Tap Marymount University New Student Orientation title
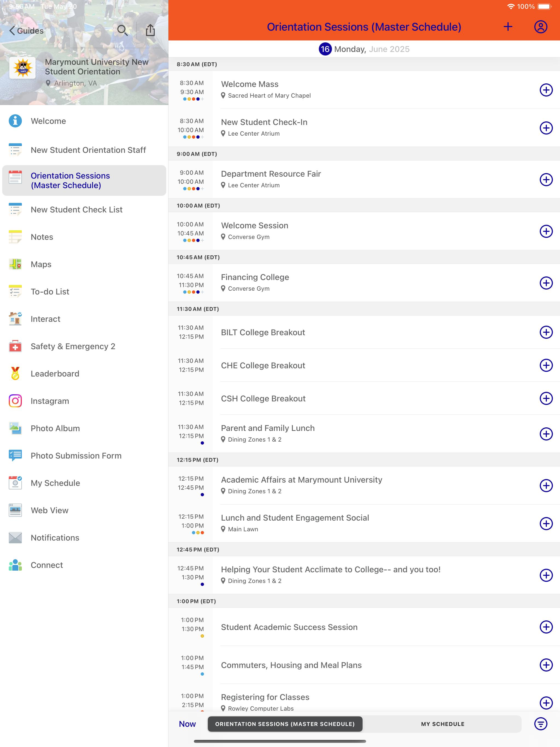This screenshot has width=560, height=747. tap(97, 67)
